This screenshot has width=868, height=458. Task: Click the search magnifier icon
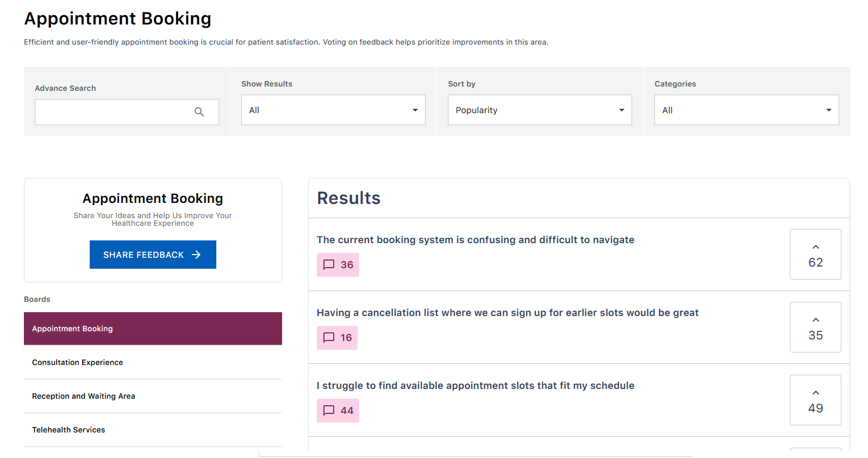(199, 112)
